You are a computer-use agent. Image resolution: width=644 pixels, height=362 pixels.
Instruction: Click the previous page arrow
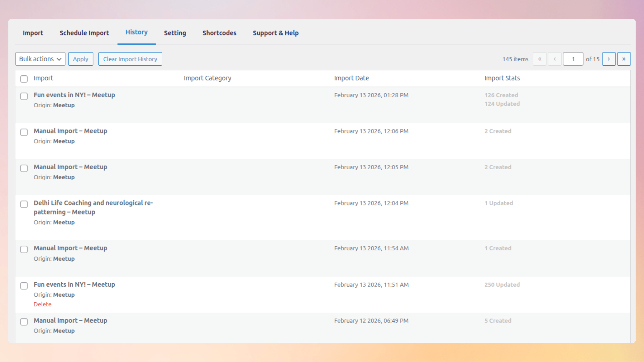point(555,59)
